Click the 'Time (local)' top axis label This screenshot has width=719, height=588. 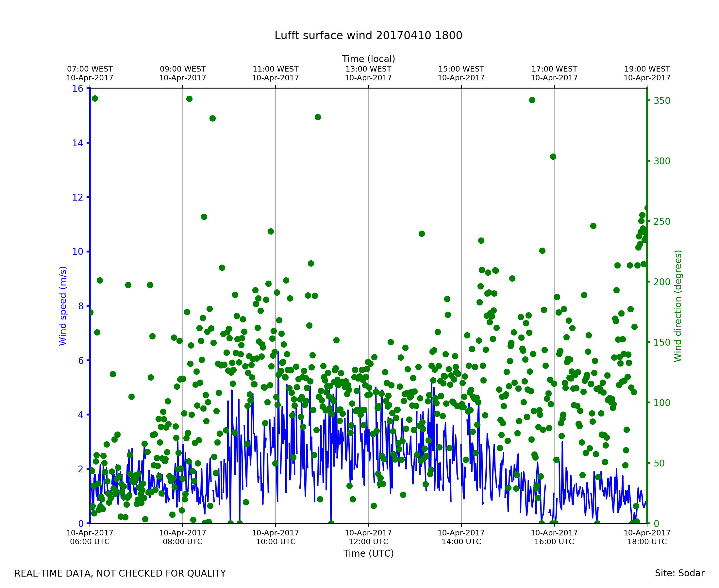tap(368, 59)
